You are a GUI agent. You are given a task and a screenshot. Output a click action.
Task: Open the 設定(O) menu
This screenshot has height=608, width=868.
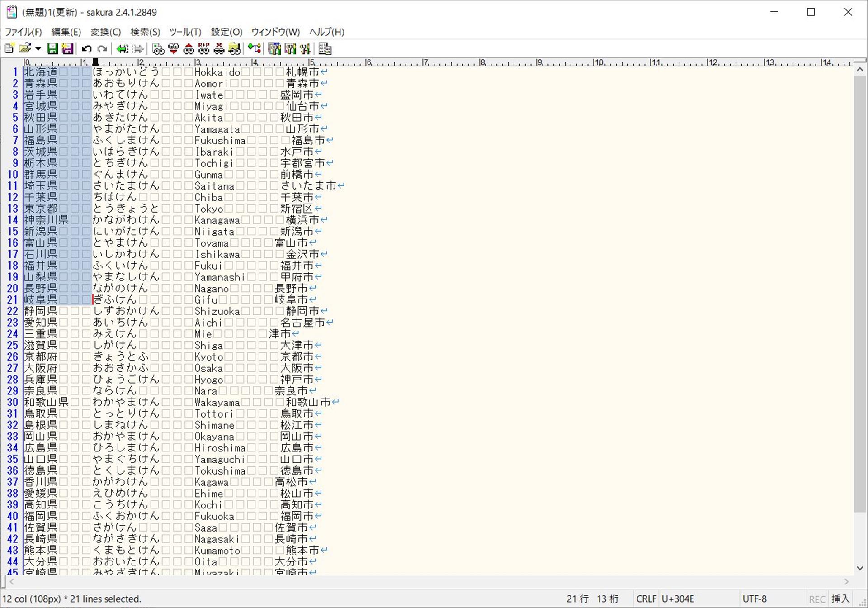coord(226,32)
